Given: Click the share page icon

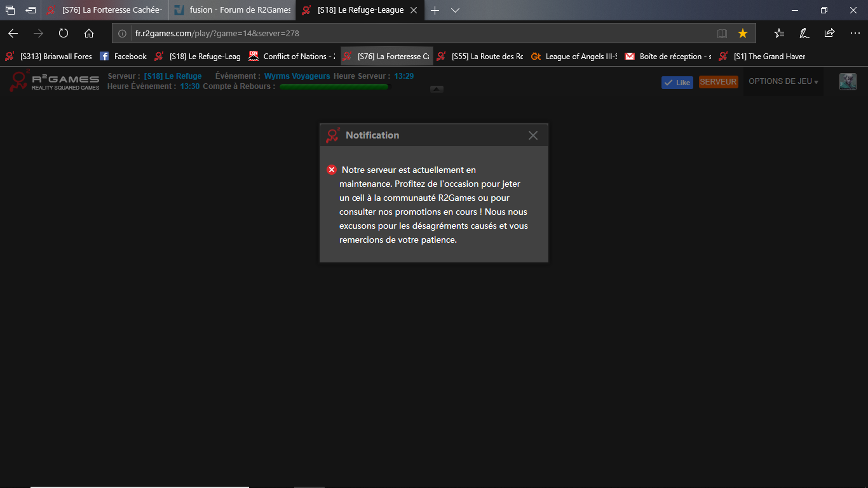Looking at the screenshot, I should 829,33.
